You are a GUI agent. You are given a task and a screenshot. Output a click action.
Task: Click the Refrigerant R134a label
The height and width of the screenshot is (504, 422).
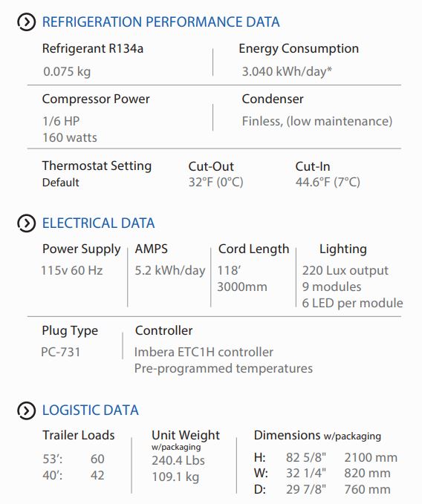(93, 48)
